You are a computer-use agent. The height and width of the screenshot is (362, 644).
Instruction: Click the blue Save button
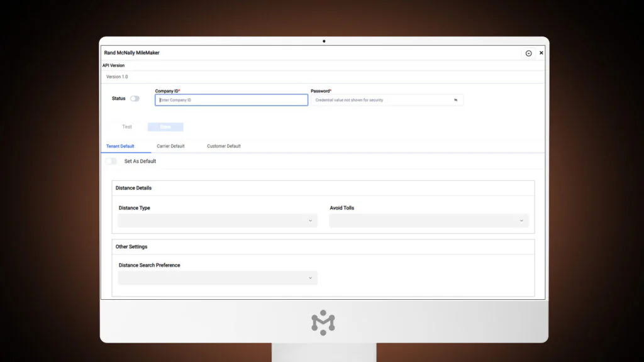point(165,127)
